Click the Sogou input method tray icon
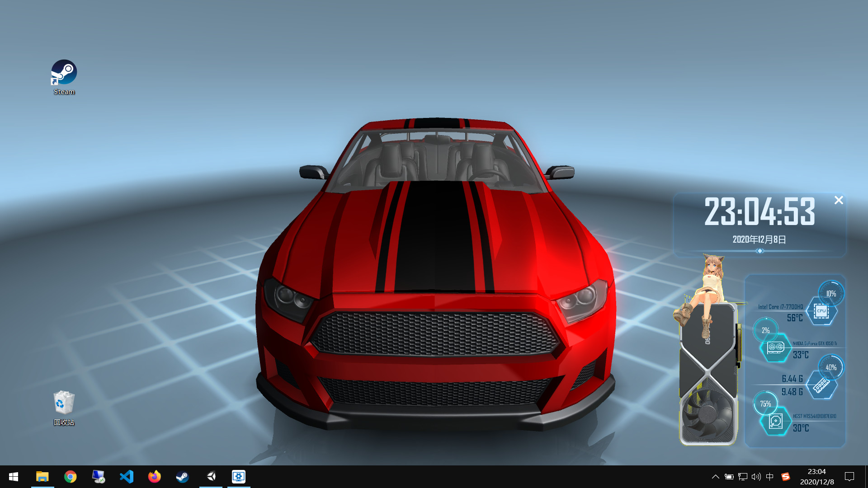 point(786,477)
